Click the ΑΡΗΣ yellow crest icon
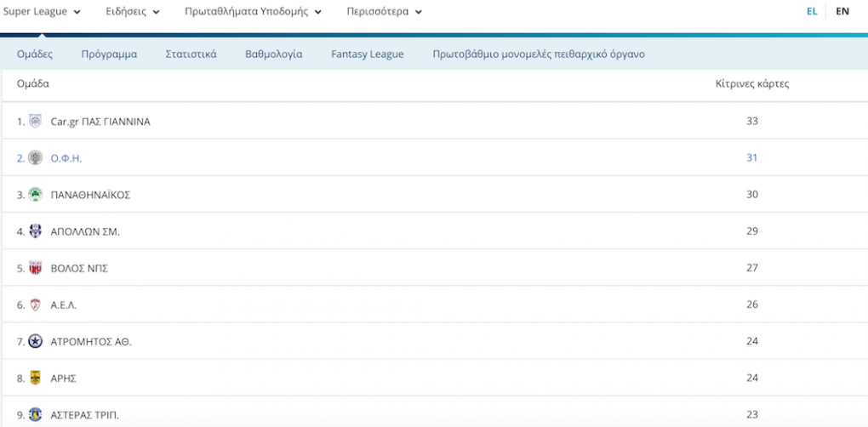This screenshot has width=868, height=427. [36, 379]
